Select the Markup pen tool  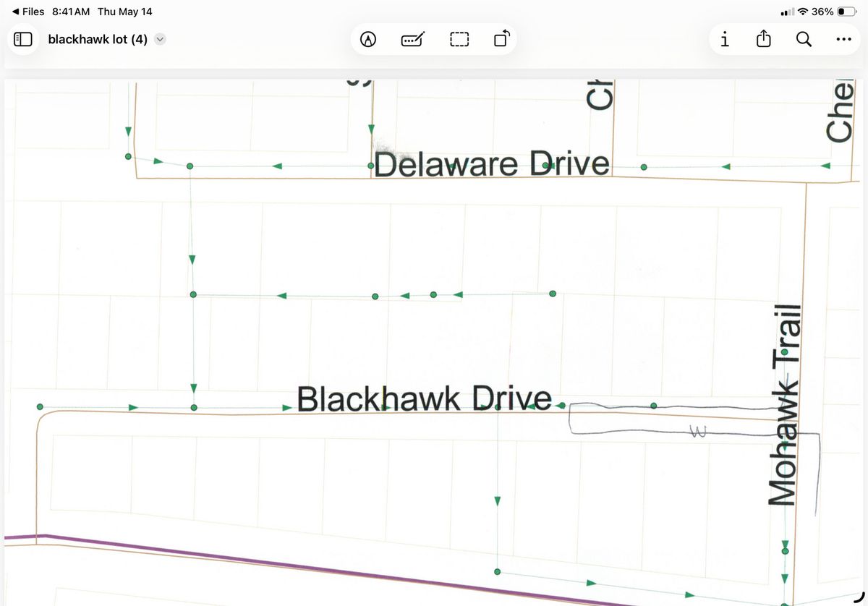369,39
